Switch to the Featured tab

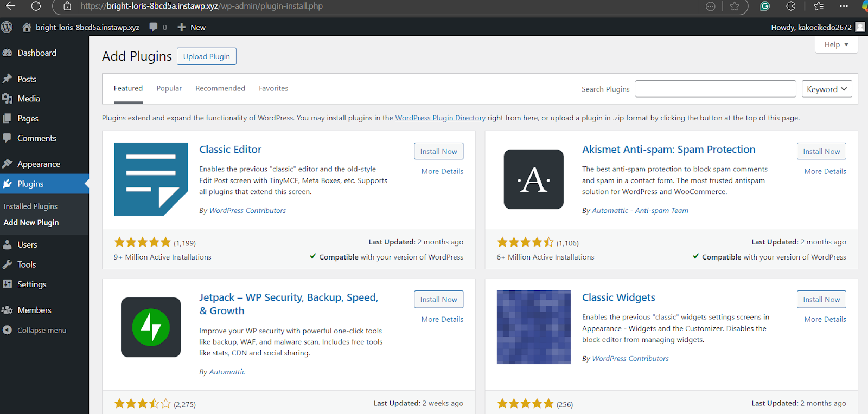tap(128, 88)
